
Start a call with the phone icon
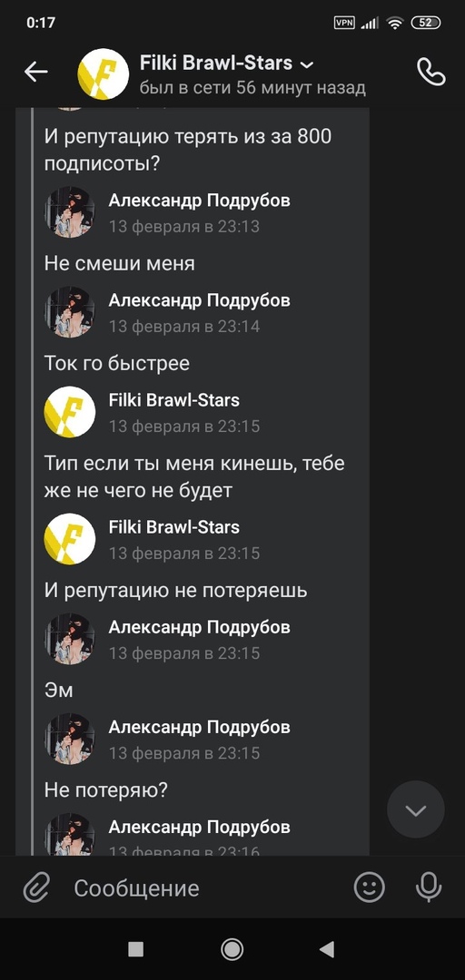(430, 72)
